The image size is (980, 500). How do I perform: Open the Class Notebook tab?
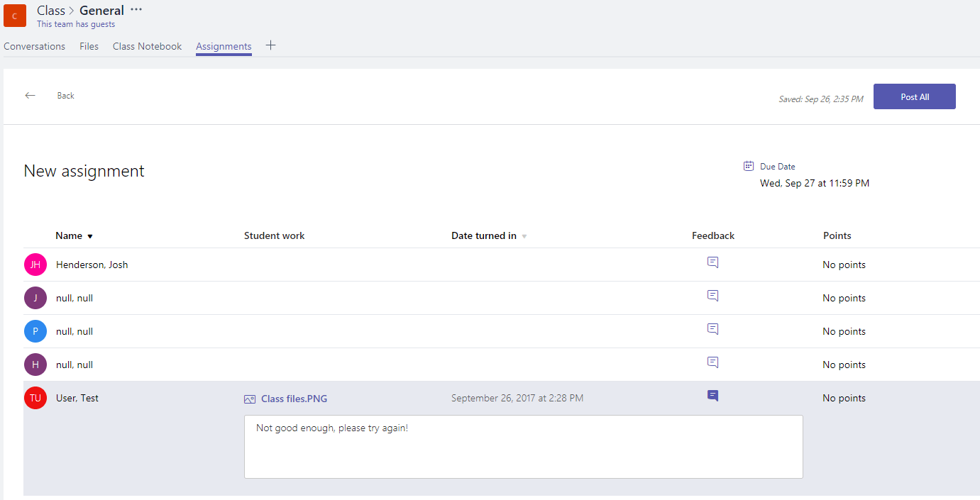[x=148, y=46]
